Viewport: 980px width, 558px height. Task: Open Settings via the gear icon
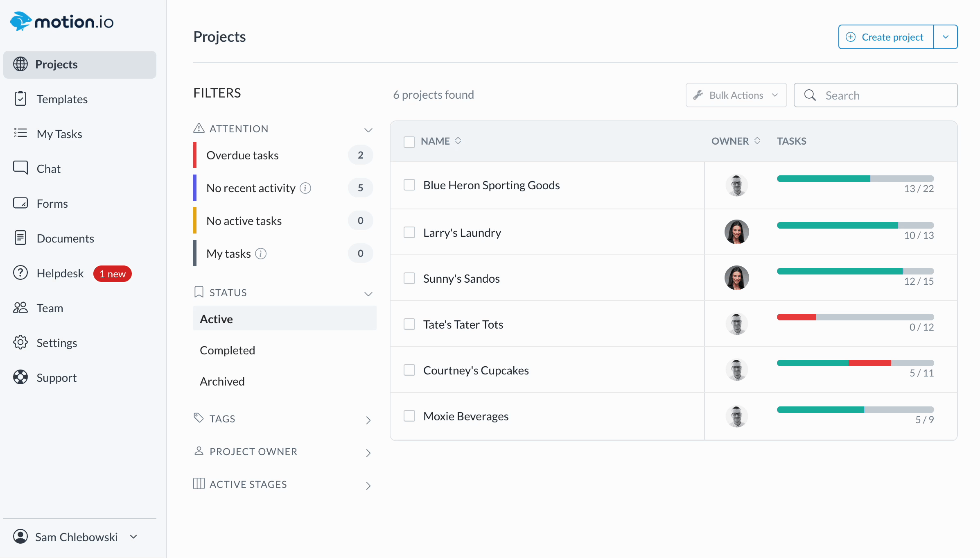pos(20,343)
